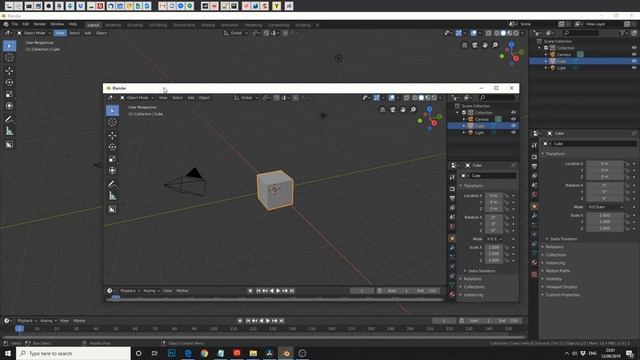Click zoom magnifier in back window viewport
The width and height of the screenshot is (640, 360).
point(495,45)
